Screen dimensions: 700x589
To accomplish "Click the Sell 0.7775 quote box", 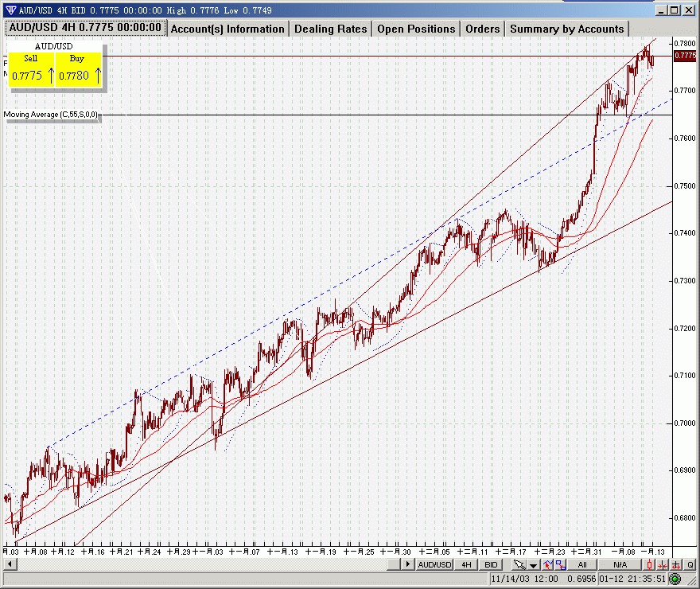I will [x=32, y=69].
